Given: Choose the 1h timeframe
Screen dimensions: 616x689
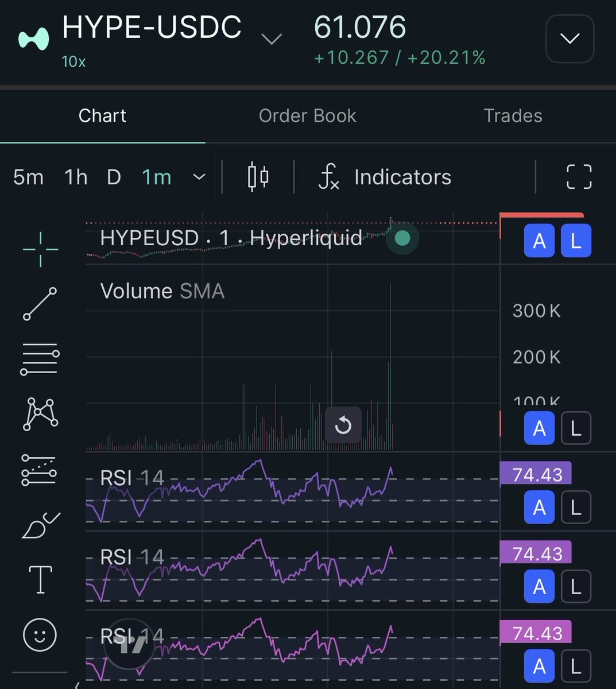Looking at the screenshot, I should click(76, 177).
